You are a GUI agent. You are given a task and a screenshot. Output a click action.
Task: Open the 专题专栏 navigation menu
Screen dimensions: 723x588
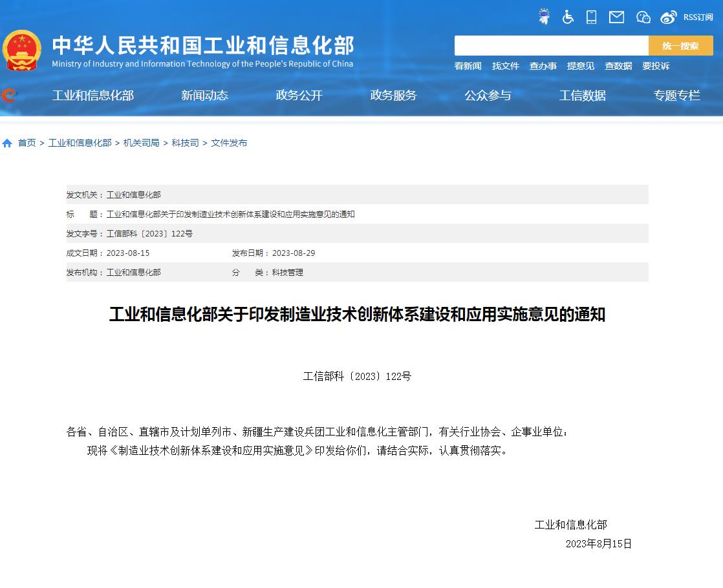pyautogui.click(x=676, y=96)
